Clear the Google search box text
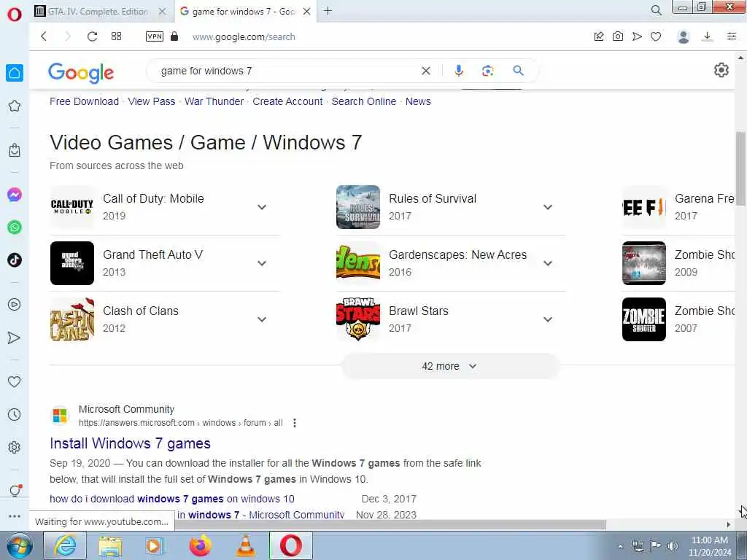747x560 pixels. point(426,71)
